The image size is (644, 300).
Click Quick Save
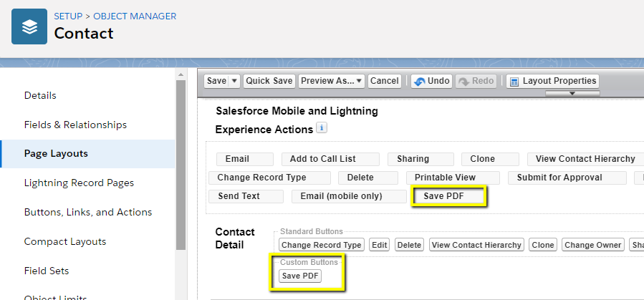pos(269,81)
